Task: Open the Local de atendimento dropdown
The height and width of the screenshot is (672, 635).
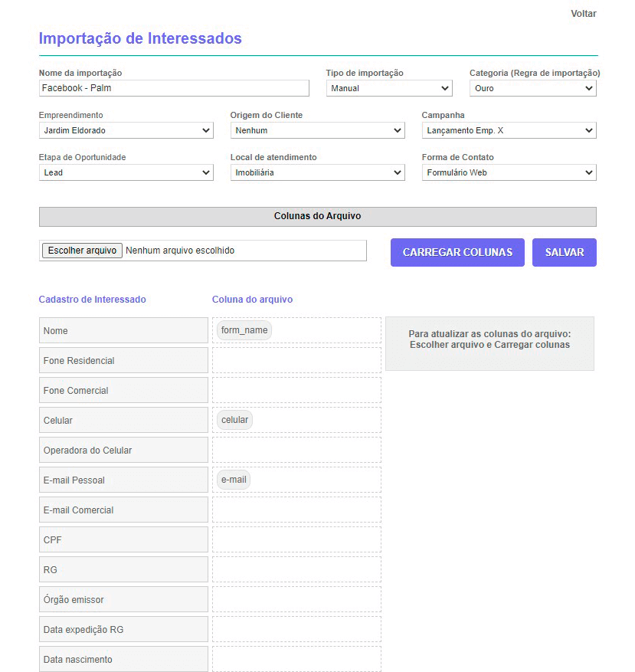Action: pyautogui.click(x=317, y=172)
